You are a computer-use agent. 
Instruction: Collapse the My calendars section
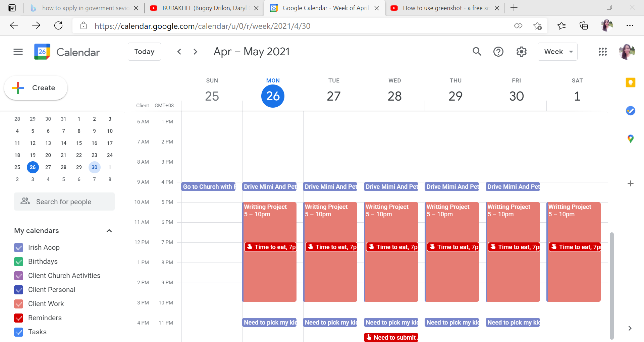109,231
